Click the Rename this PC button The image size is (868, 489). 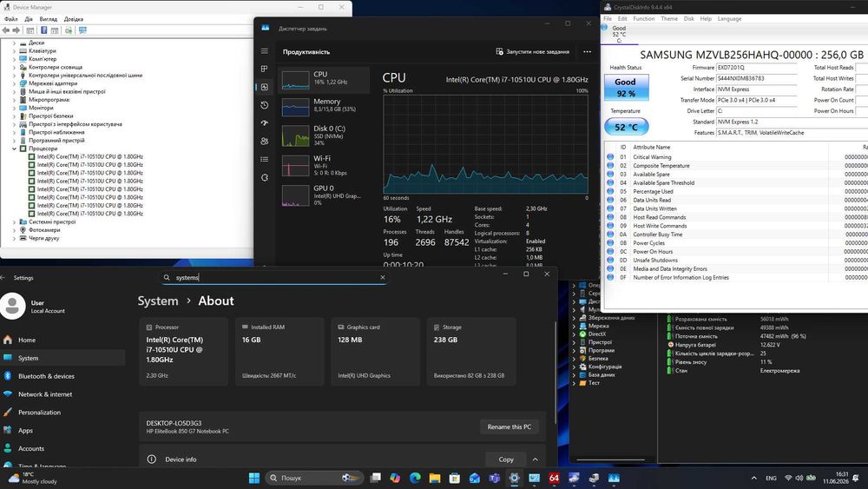click(x=509, y=427)
